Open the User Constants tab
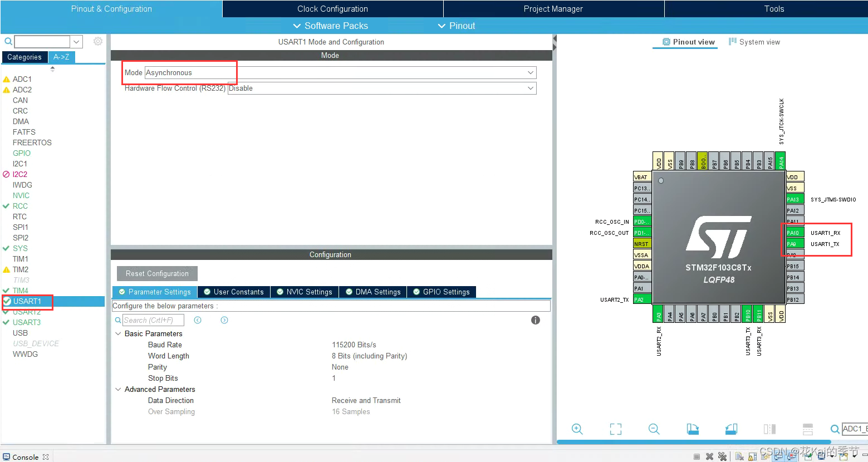This screenshot has height=462, width=868. (x=234, y=292)
